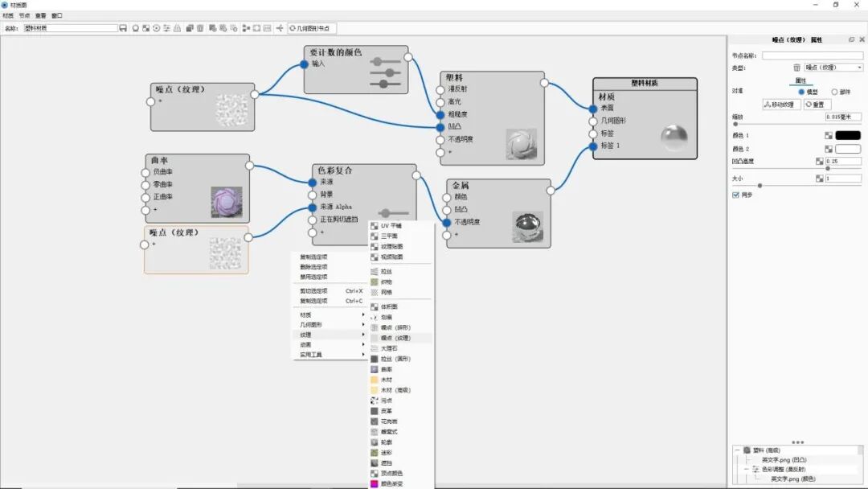Click the undock icon on the properties panel header
Viewport: 868px width, 489px height.
point(853,37)
